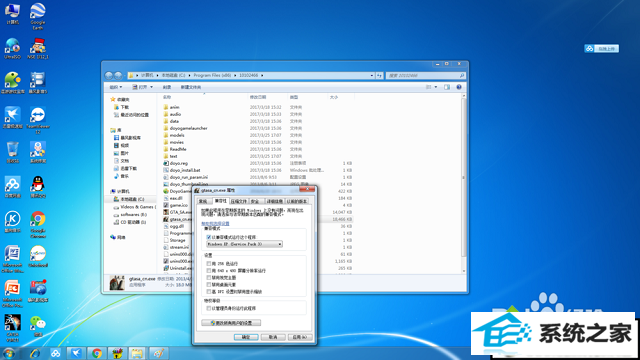Enable disable desktop composition checkbox

pos(209,284)
